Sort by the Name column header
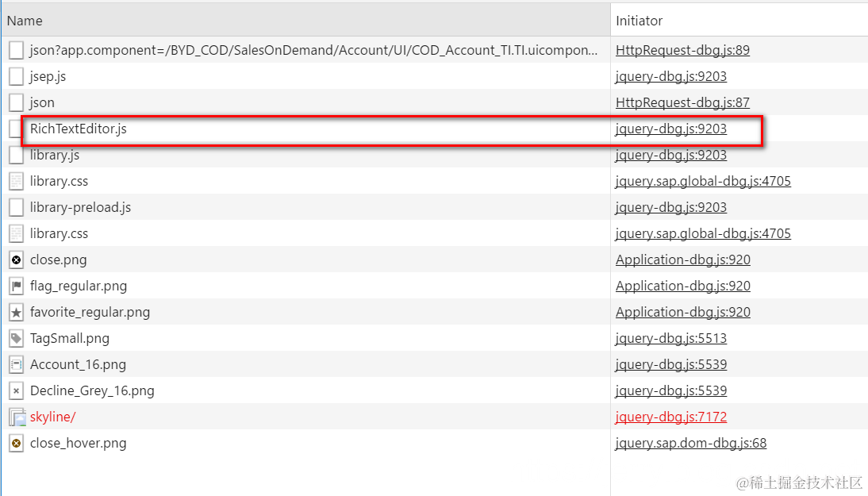Screen dimensions: 868x496 pos(305,21)
